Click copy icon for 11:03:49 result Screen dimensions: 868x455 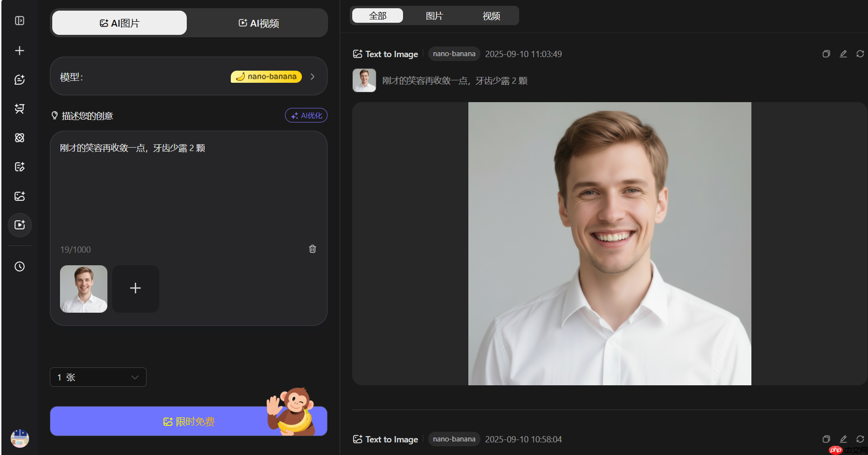click(826, 54)
